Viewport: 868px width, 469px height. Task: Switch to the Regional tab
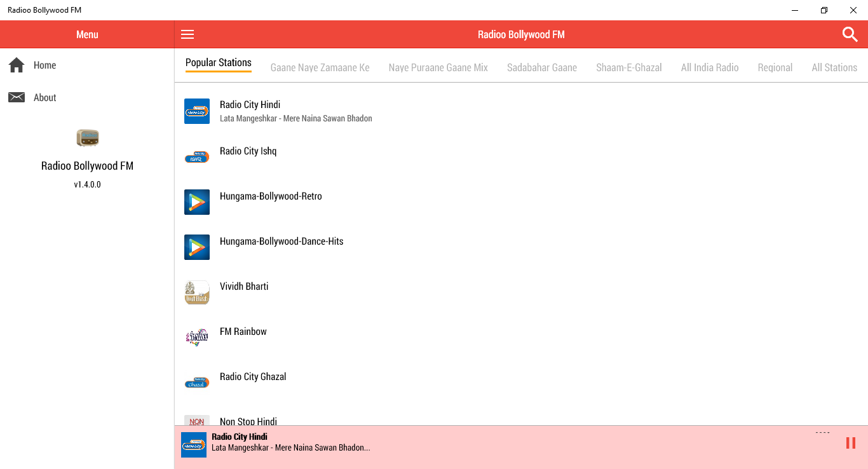coord(775,67)
